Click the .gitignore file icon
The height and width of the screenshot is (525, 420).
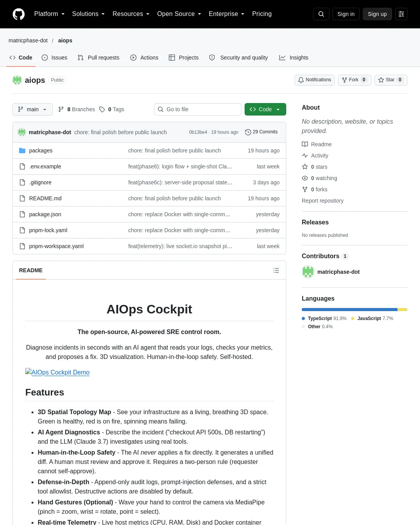pos(22,182)
